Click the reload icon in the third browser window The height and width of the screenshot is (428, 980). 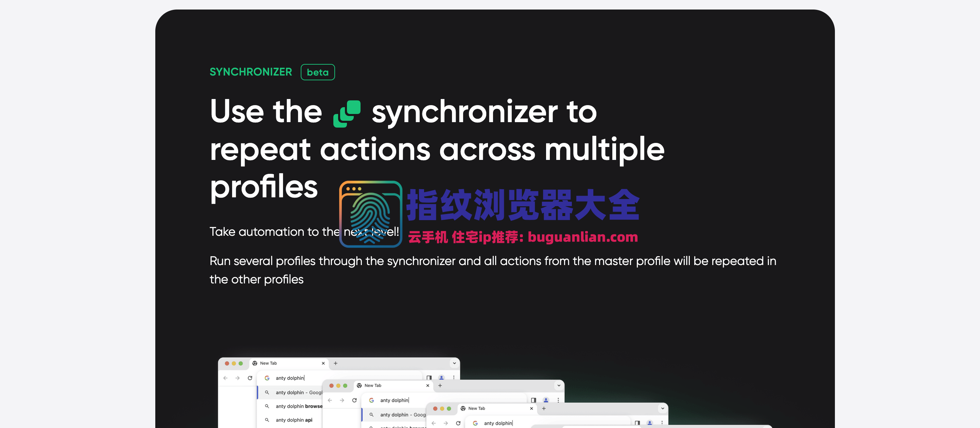point(458,423)
